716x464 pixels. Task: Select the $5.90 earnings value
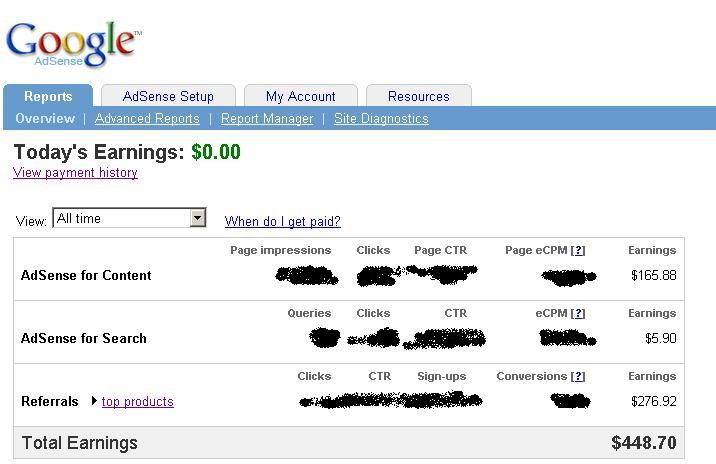click(x=660, y=338)
